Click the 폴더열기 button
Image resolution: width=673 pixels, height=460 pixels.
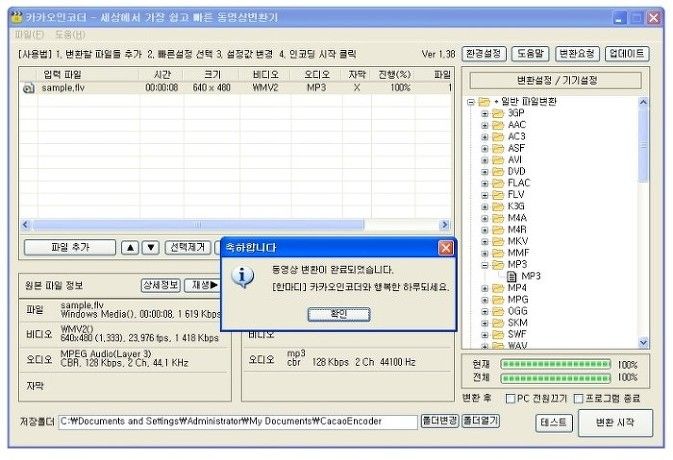480,421
